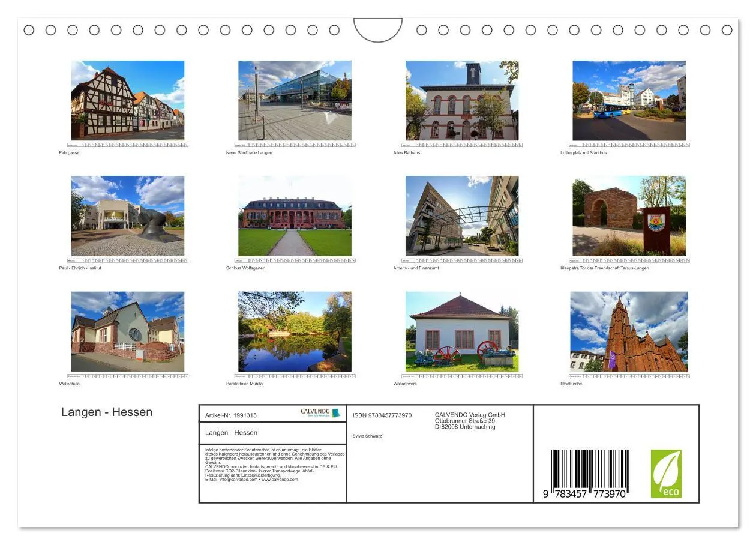The image size is (756, 545).
Task: Click the 'Lutherplatz mit Stadtbus' caption
Action: click(583, 153)
